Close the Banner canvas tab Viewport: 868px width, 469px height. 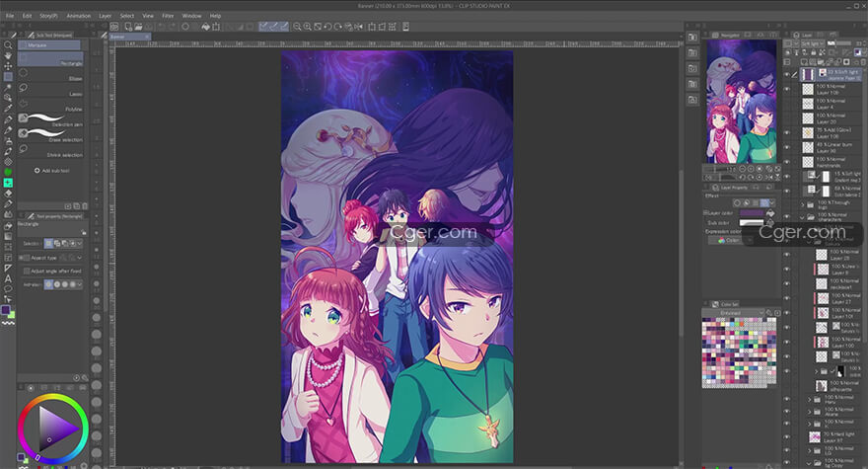pyautogui.click(x=147, y=37)
